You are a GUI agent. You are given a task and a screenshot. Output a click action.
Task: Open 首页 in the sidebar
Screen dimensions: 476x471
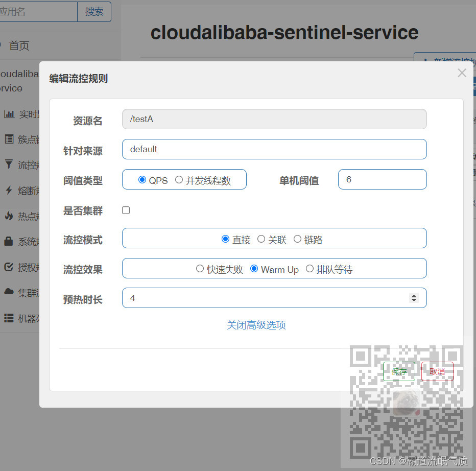19,45
